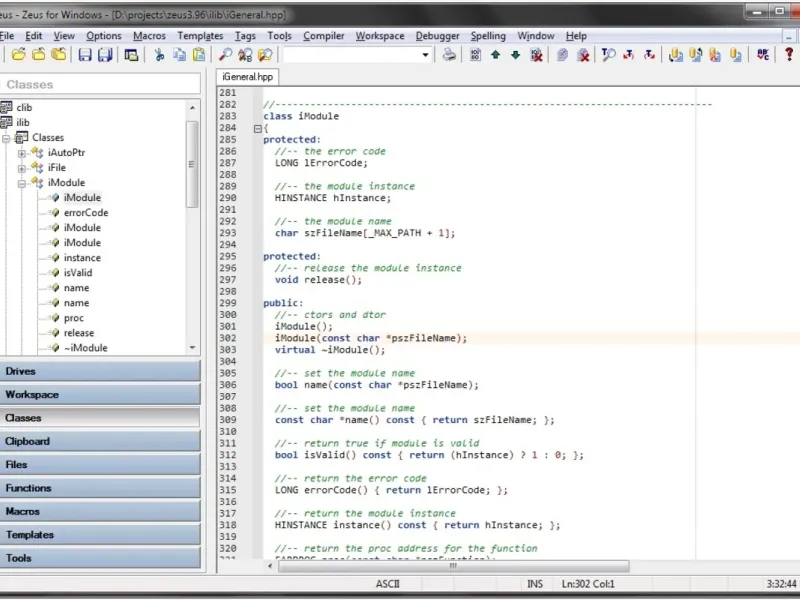
Task: Open the Clipboard side panel
Action: point(100,441)
